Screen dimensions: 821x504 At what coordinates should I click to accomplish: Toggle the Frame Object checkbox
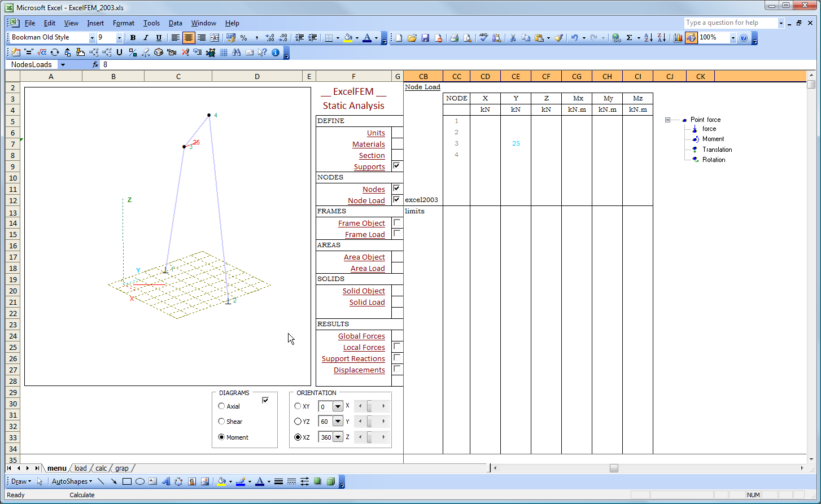coord(397,223)
